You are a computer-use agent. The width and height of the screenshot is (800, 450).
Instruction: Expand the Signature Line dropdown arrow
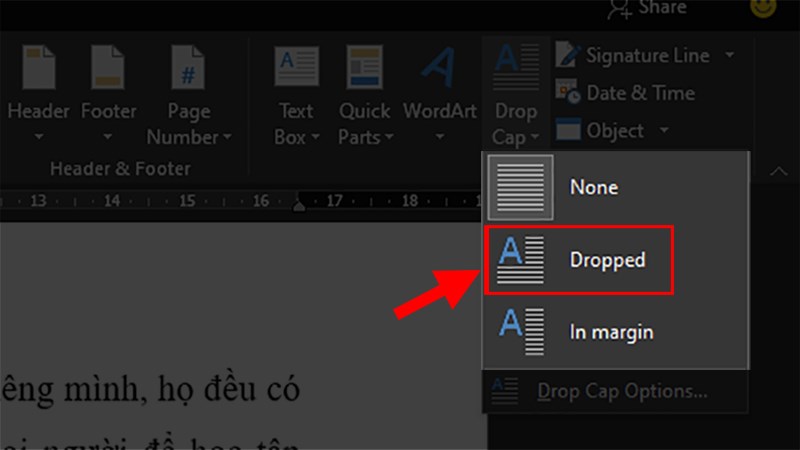pos(729,55)
